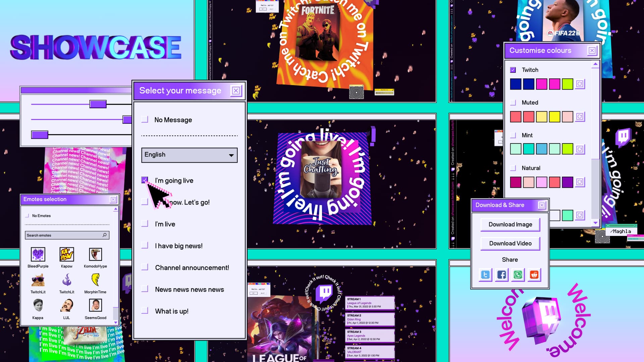Viewport: 644px width, 362px height.
Task: Pick the first navy Twitch swatch
Action: tap(516, 84)
